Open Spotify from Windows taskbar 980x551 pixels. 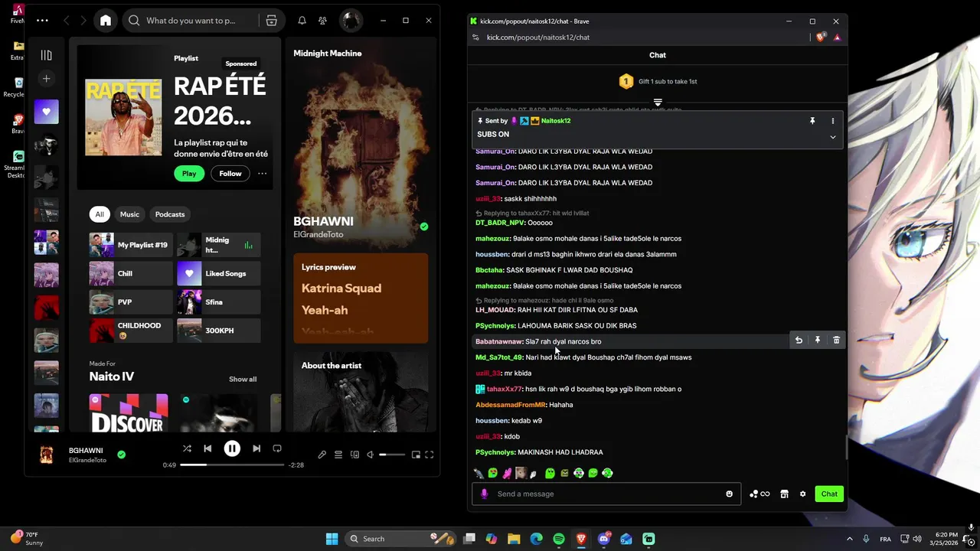(x=559, y=539)
